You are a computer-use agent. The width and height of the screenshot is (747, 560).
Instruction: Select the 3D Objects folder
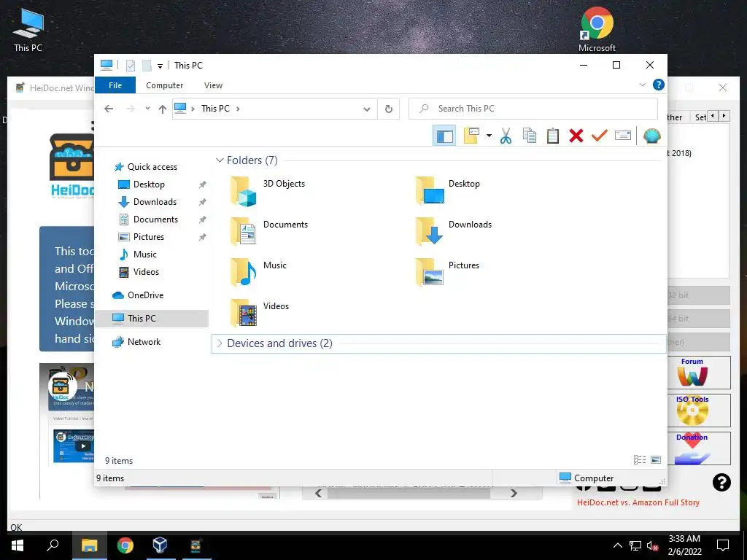click(267, 191)
